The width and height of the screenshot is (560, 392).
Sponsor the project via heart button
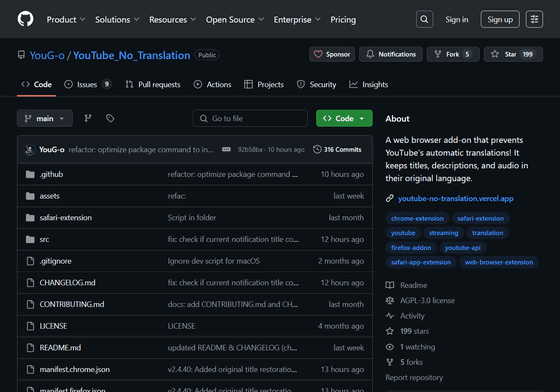(x=332, y=54)
